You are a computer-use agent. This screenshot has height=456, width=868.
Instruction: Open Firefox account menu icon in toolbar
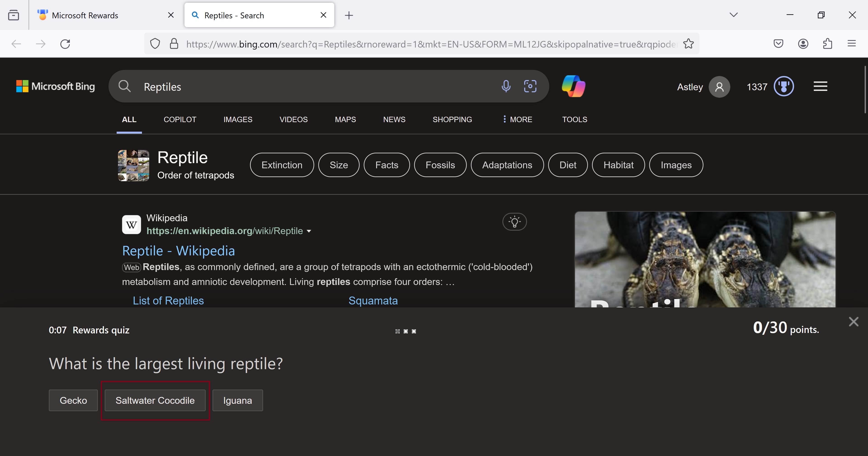coord(803,44)
